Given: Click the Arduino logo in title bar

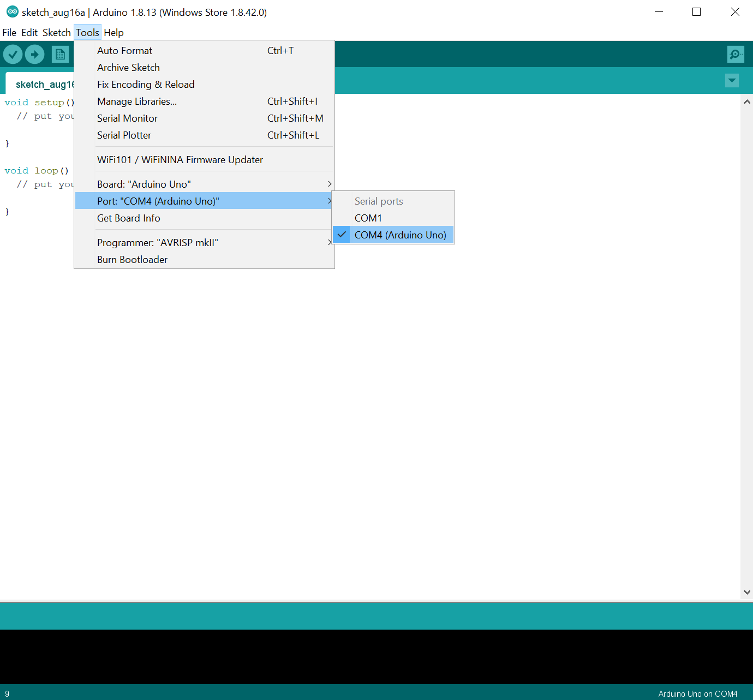Looking at the screenshot, I should [x=12, y=11].
